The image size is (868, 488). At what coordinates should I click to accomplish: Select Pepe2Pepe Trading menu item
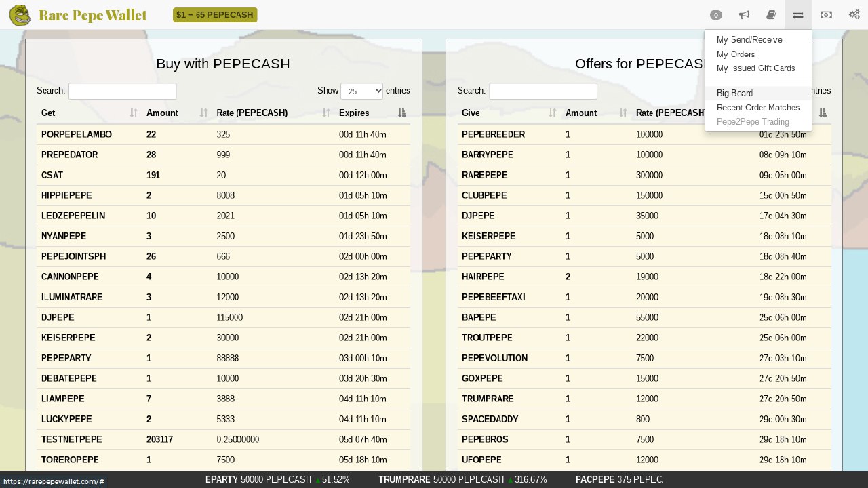pos(753,122)
